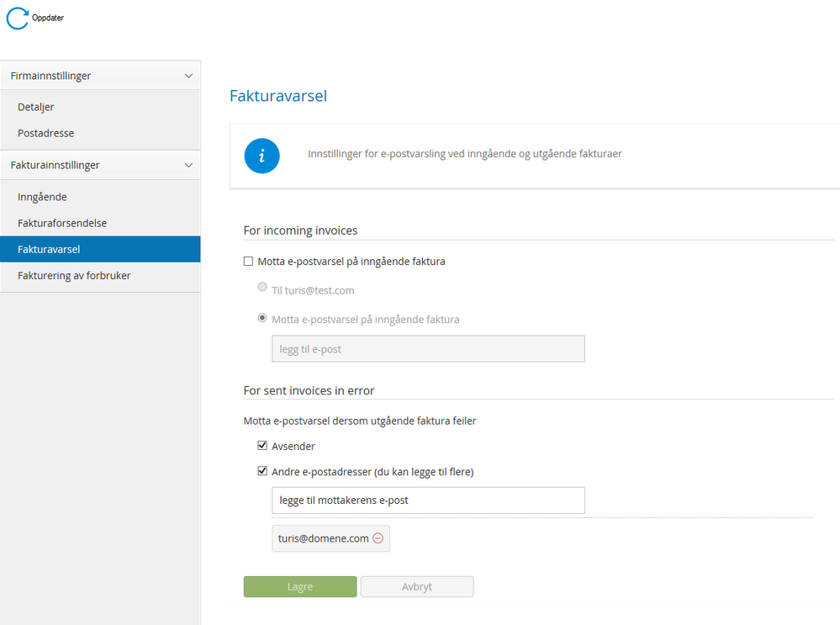This screenshot has width=840, height=625.
Task: Open Fakturaforsendelse settings
Action: 62,223
